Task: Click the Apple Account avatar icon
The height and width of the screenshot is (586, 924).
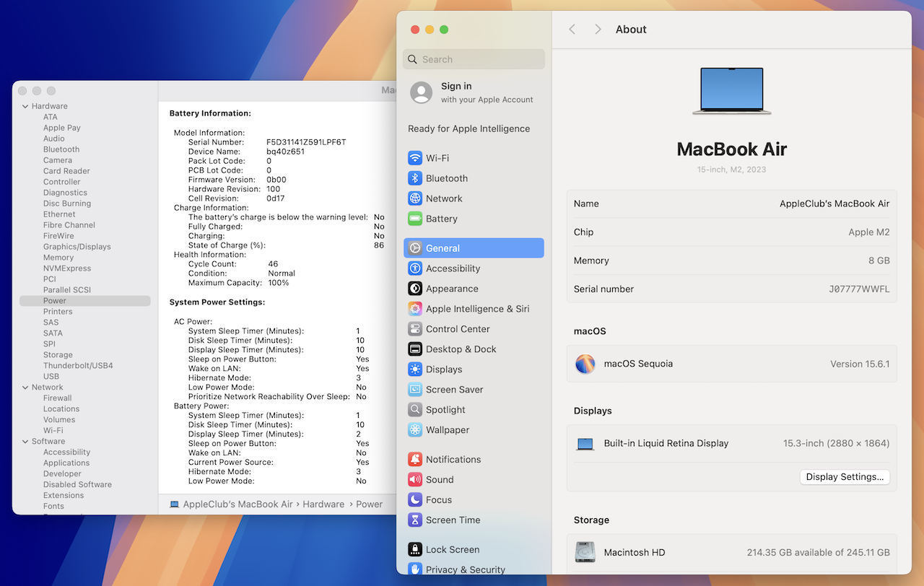Action: [422, 92]
